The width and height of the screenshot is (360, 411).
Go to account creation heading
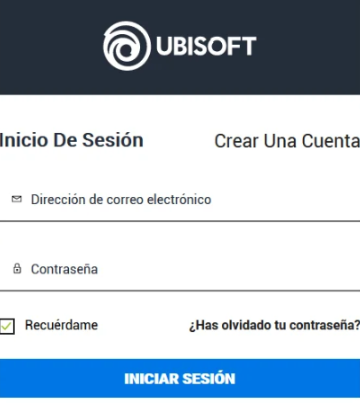pos(287,141)
